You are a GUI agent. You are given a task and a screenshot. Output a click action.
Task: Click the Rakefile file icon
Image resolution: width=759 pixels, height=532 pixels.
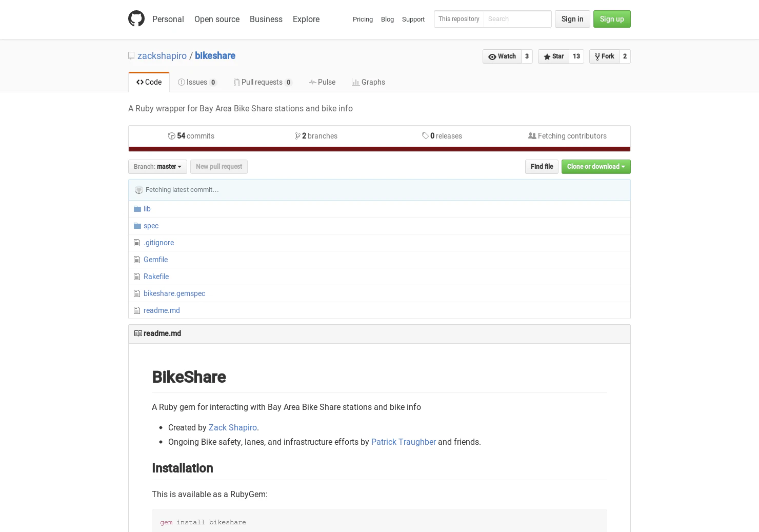tap(137, 277)
